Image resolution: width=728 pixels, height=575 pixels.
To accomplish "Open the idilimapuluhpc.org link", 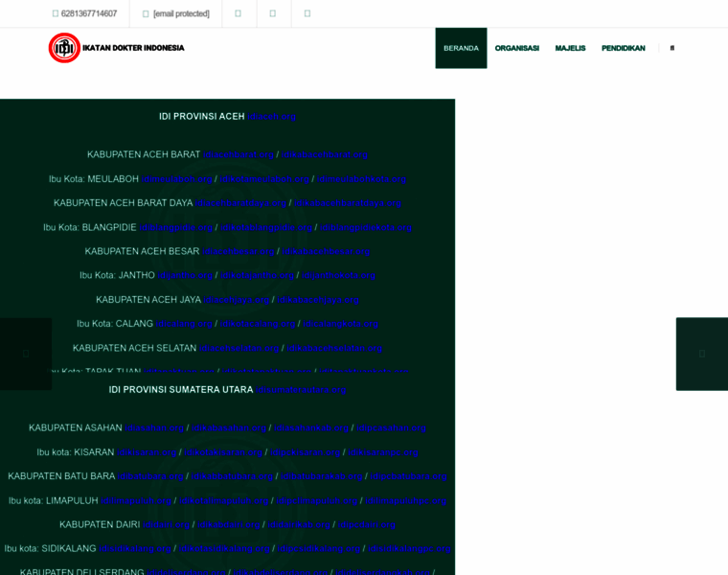I will click(406, 501).
